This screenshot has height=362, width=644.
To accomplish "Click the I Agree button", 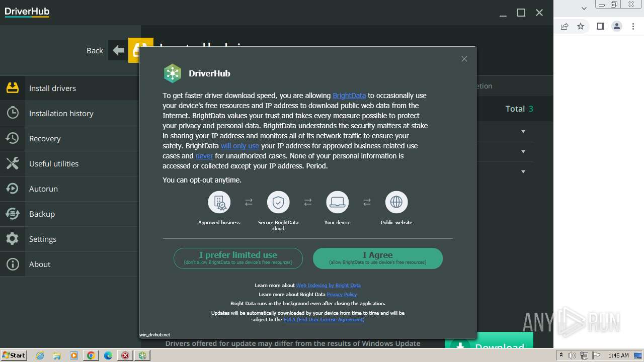I will coord(378,258).
